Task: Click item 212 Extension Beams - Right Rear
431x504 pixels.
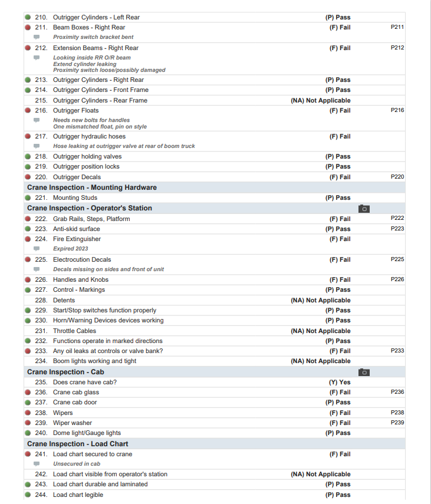Action: (96, 48)
